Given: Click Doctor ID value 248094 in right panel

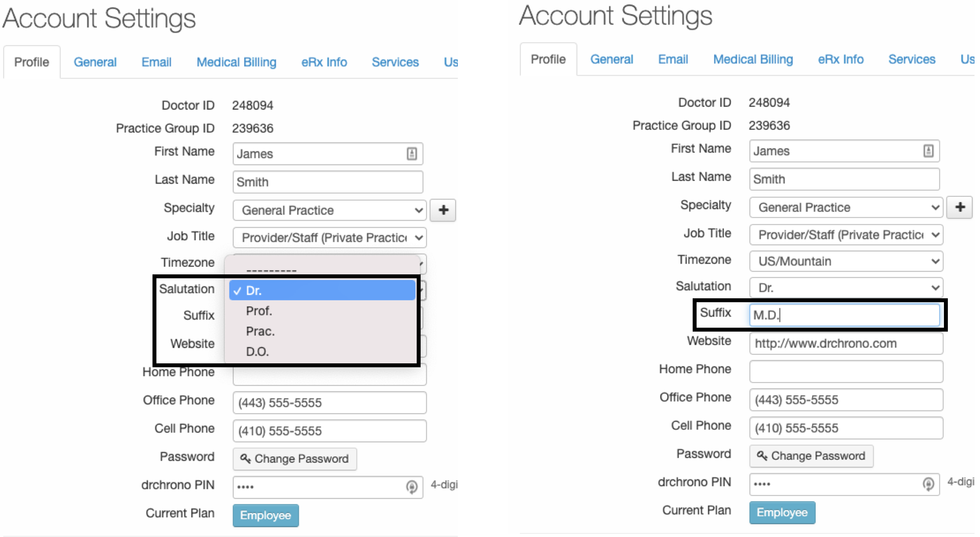Looking at the screenshot, I should tap(769, 102).
